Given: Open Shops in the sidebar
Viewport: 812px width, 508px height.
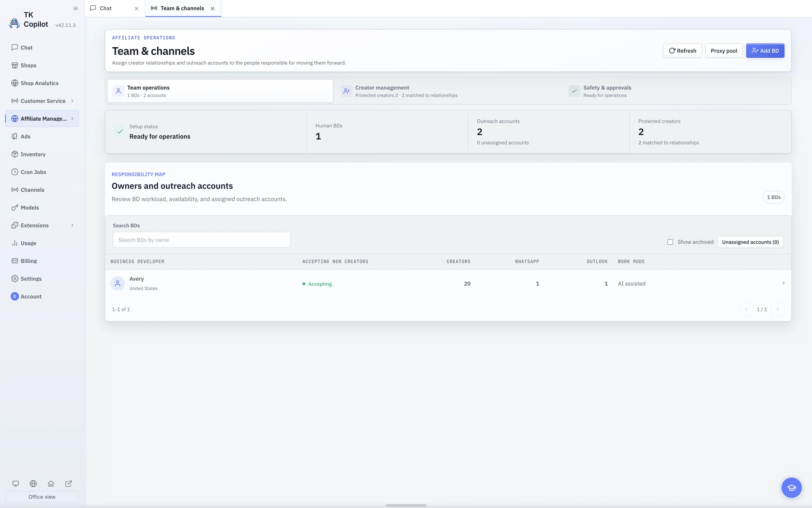Looking at the screenshot, I should (x=42, y=65).
